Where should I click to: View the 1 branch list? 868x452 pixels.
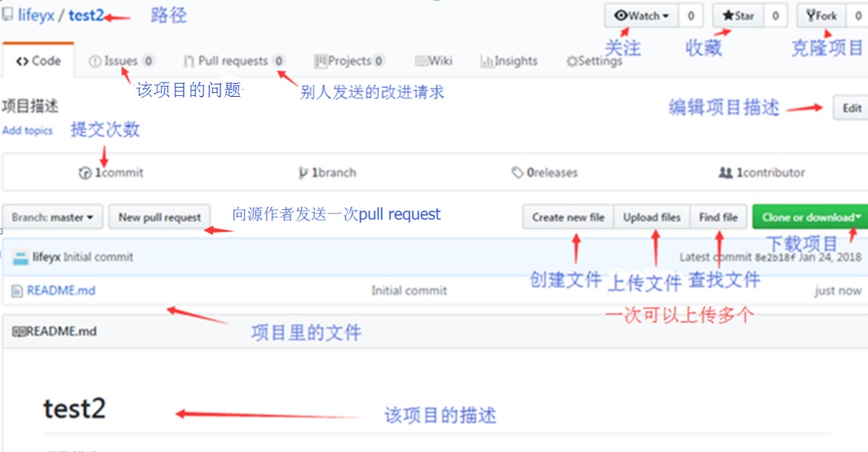click(x=327, y=173)
